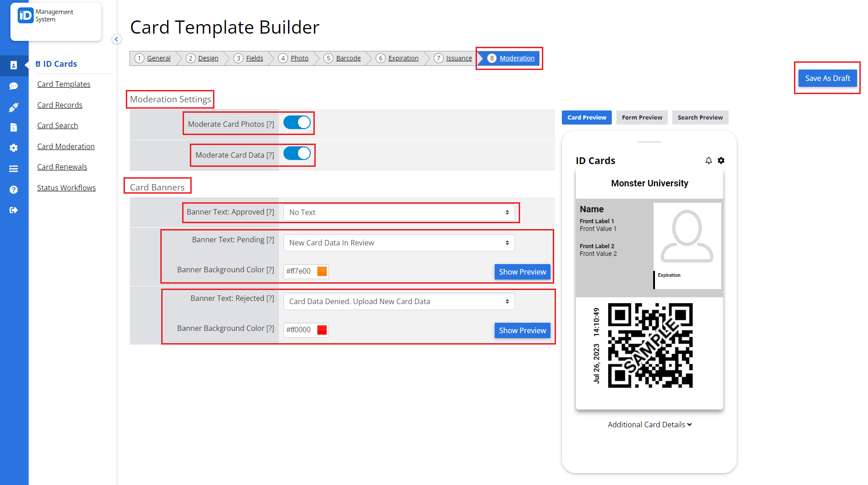Click the logout icon at sidebar bottom
Image resolution: width=868 pixels, height=485 pixels.
14,210
